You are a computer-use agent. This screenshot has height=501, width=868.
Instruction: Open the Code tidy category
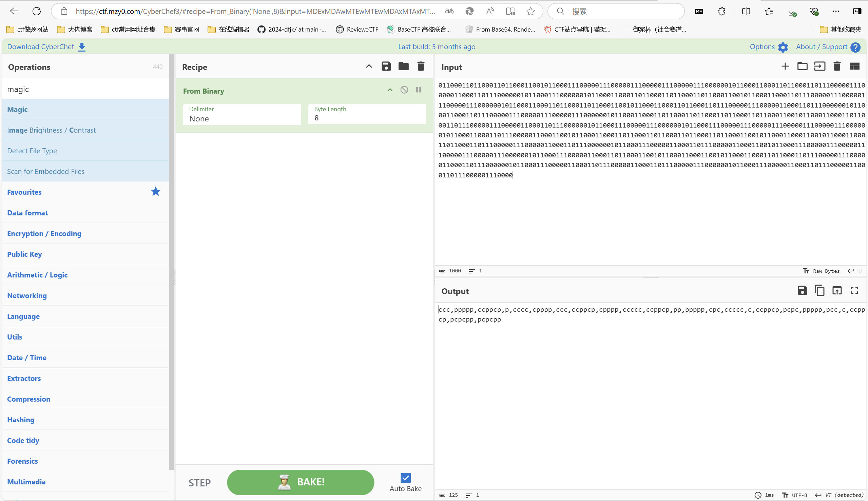coord(85,440)
